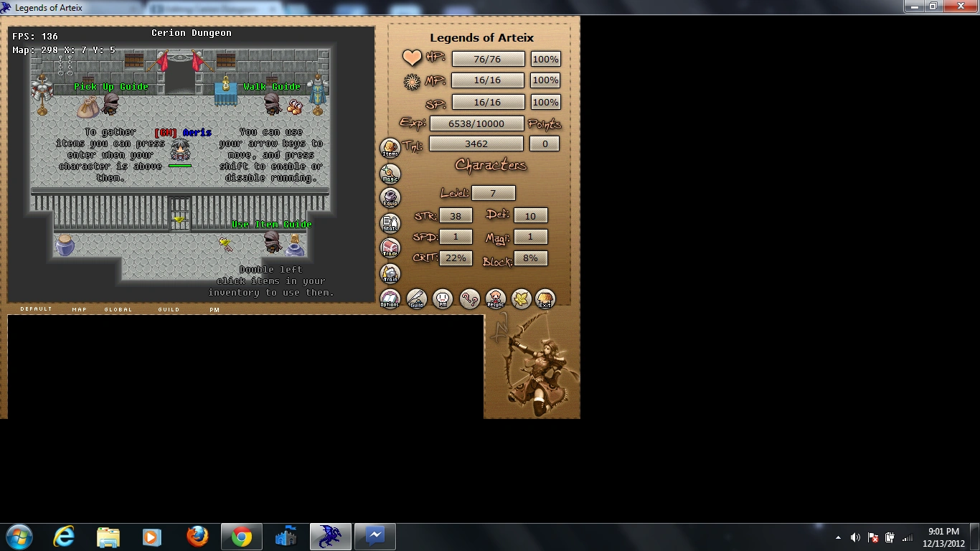The image size is (980, 551).
Task: Open the Trade chest icon
Action: tap(390, 249)
